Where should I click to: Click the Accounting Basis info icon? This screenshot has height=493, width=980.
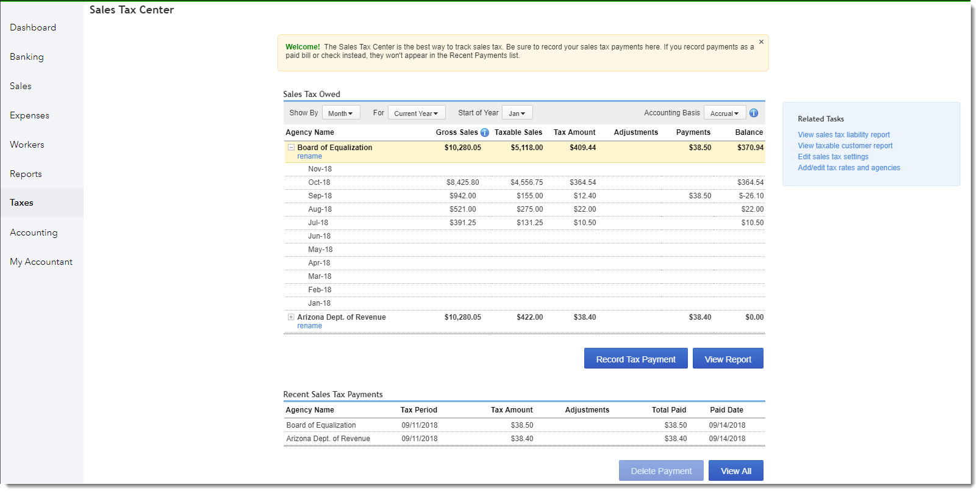[x=754, y=113]
